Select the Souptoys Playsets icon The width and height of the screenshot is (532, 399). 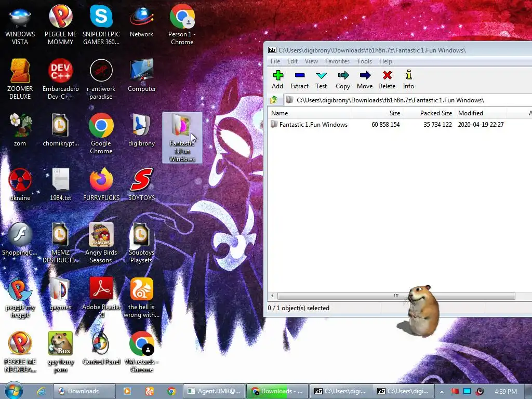(x=141, y=243)
